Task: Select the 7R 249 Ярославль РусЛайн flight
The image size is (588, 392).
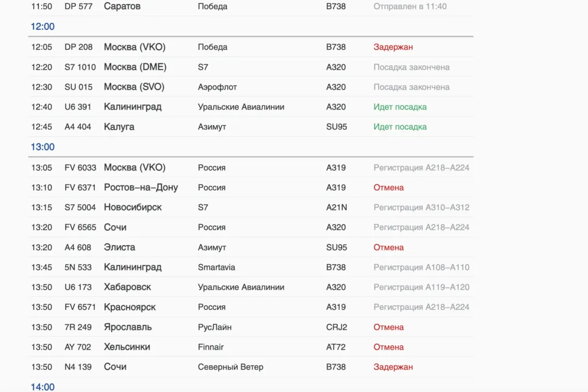Action: (x=251, y=327)
